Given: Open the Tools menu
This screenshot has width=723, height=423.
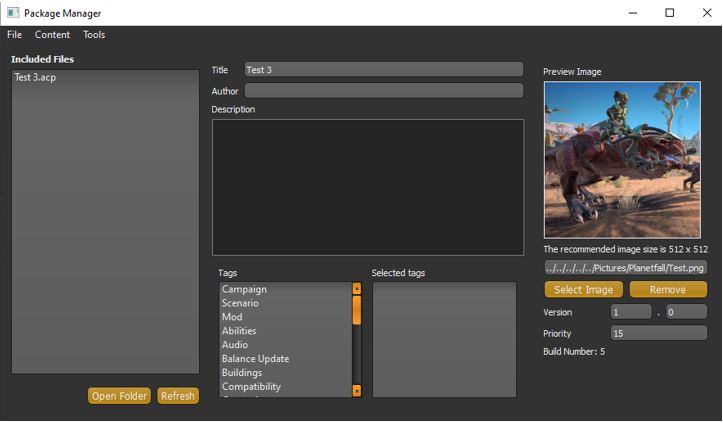Looking at the screenshot, I should 94,35.
